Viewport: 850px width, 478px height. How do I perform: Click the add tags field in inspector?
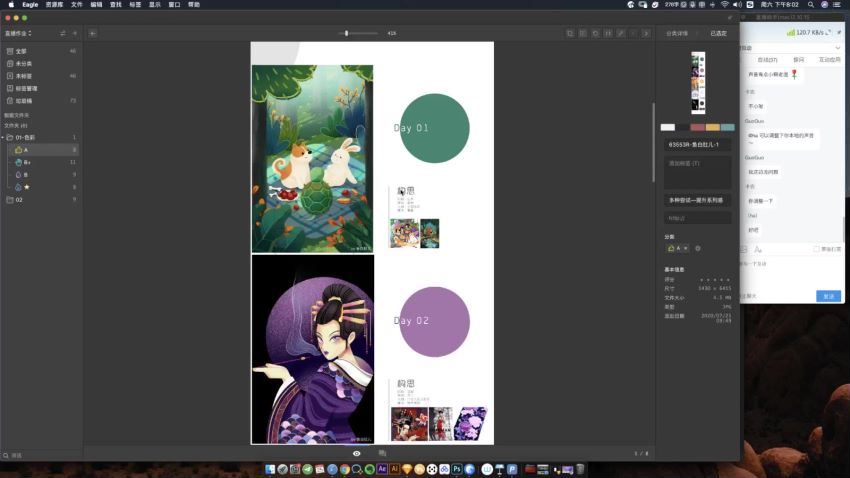pyautogui.click(x=698, y=172)
